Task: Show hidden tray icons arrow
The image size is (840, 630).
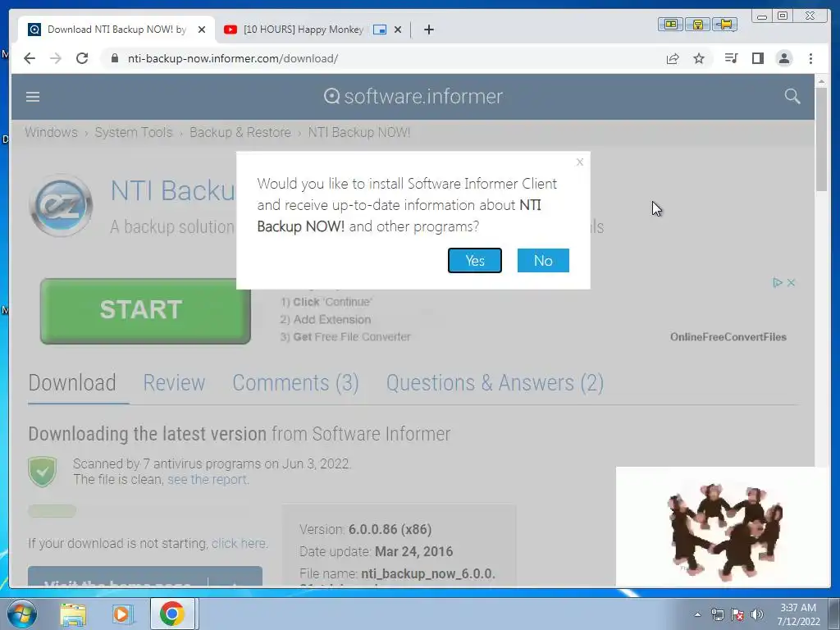Action: 697,614
